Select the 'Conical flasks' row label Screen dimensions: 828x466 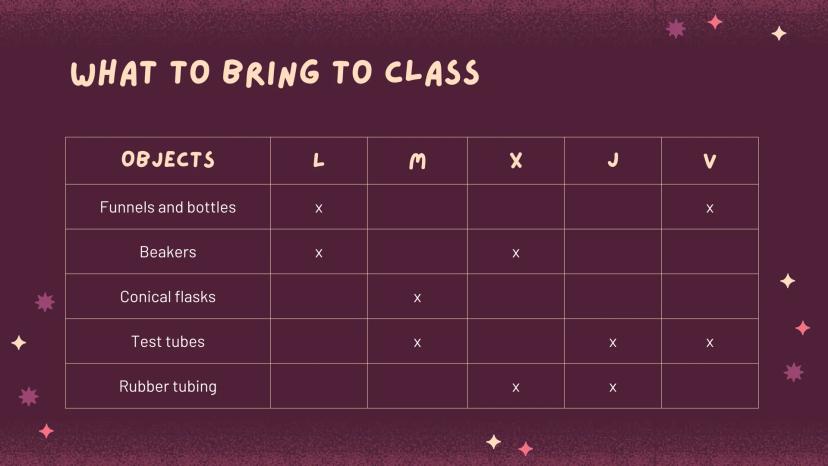pyautogui.click(x=168, y=297)
